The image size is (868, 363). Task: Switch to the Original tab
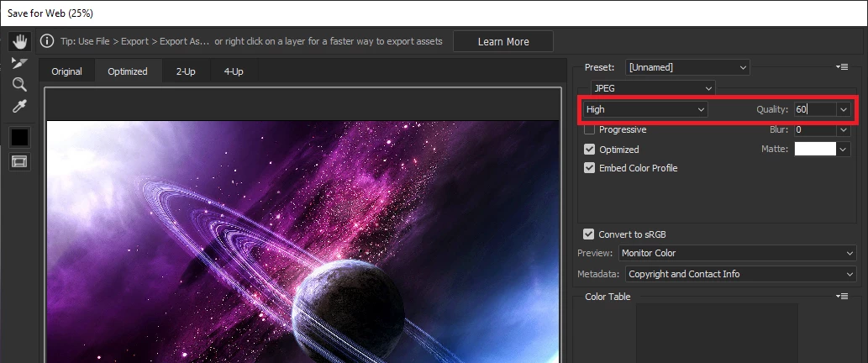tap(66, 71)
